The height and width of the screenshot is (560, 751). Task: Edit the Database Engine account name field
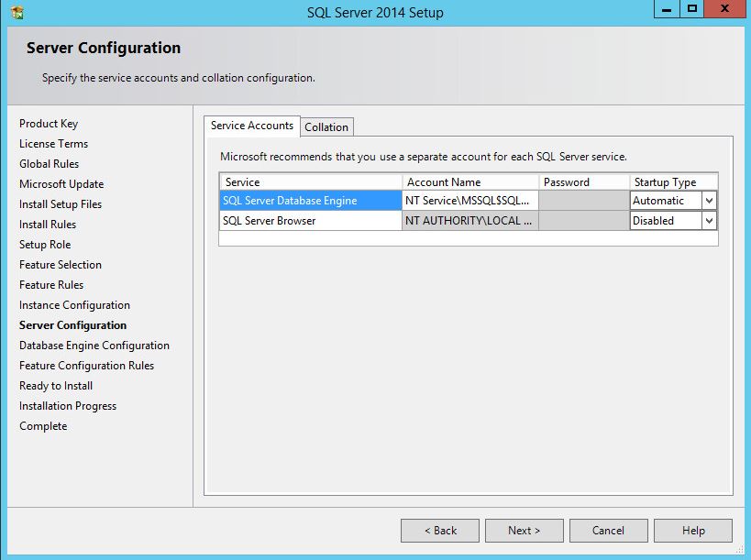470,201
